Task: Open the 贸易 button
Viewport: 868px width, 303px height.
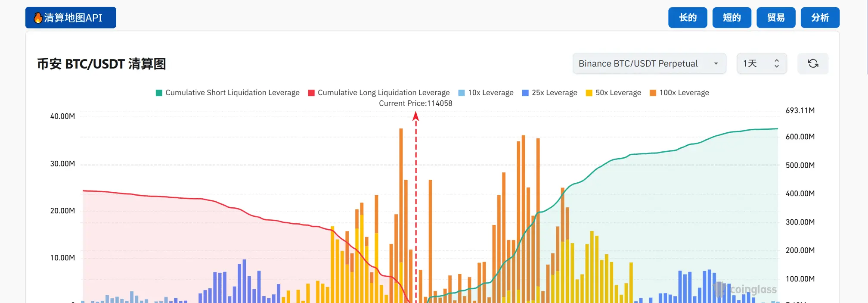Action: pos(776,18)
